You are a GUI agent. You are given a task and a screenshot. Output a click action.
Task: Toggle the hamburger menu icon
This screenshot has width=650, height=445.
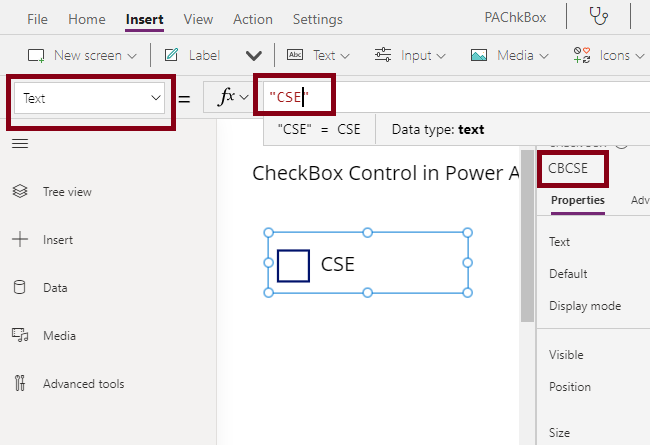(x=20, y=144)
